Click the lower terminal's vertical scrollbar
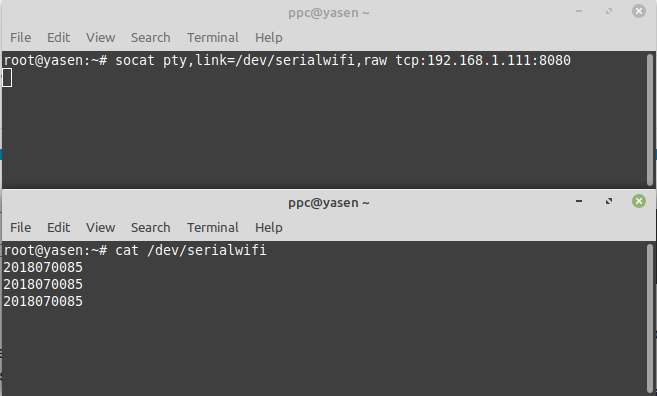The image size is (657, 396). point(650,318)
